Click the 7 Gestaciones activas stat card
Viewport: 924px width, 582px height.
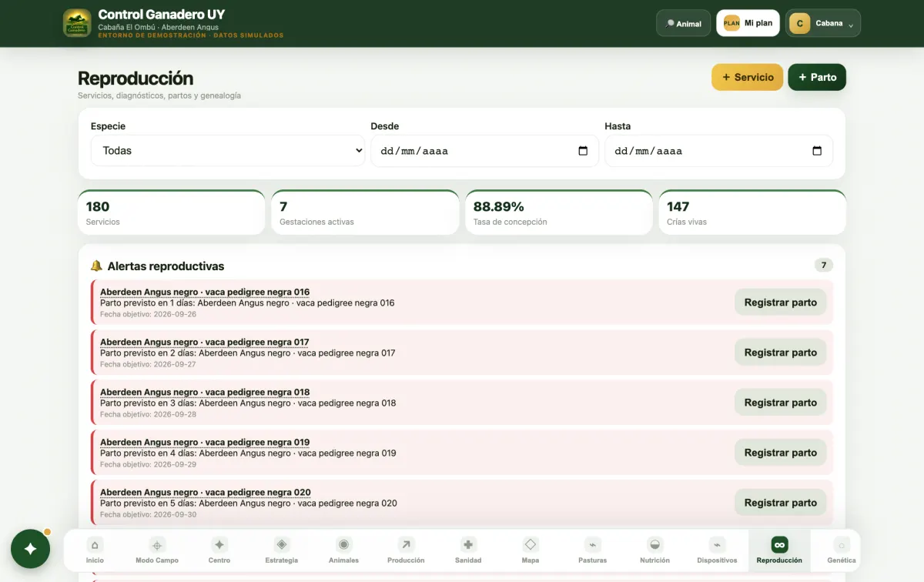(x=365, y=212)
